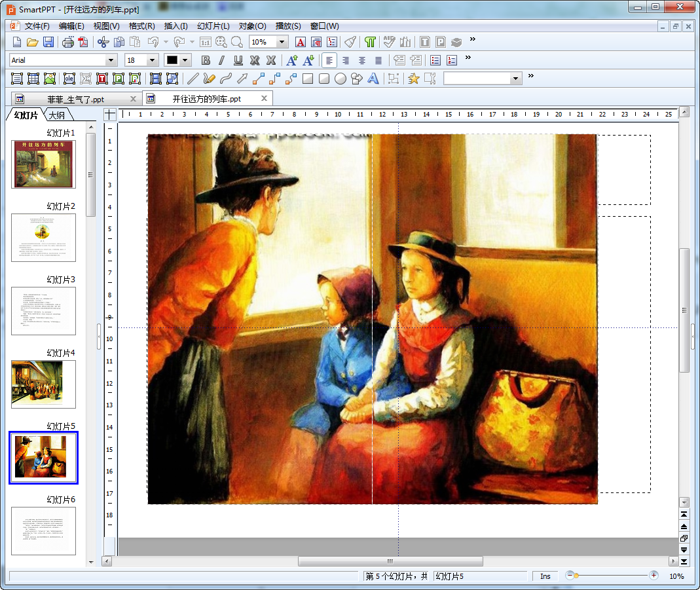700x590 pixels.
Task: Click the star animation effects icon
Action: (x=414, y=79)
